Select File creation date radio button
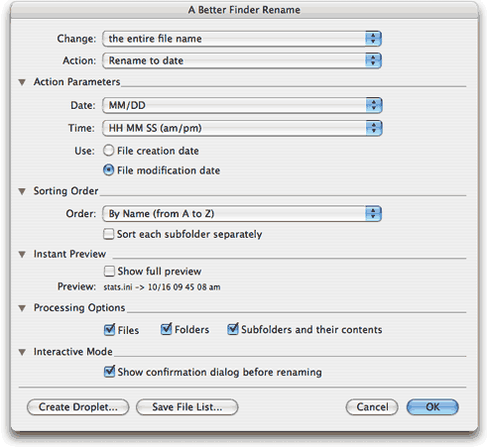Image resolution: width=488 pixels, height=448 pixels. coord(108,151)
